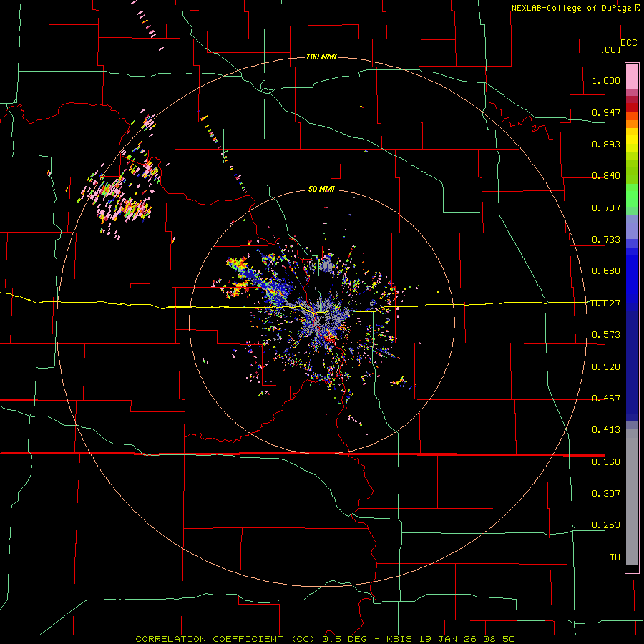Click the 08:50 timestamp
644x644 pixels.
point(498,639)
